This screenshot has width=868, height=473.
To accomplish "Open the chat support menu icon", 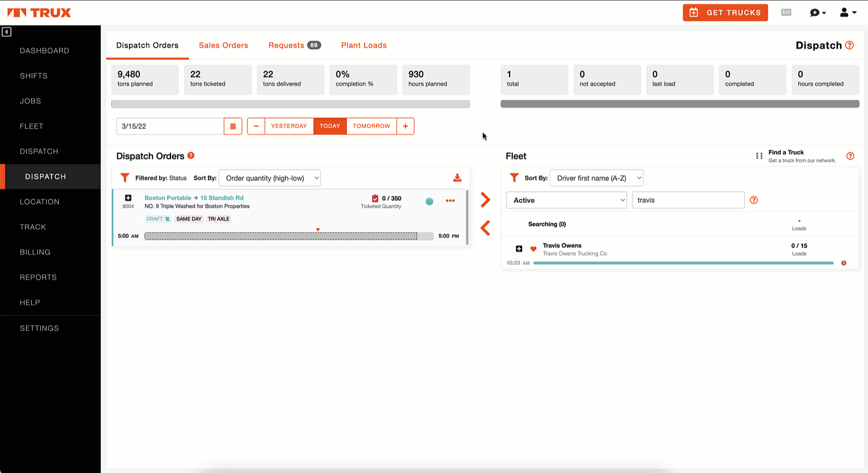I will click(818, 12).
